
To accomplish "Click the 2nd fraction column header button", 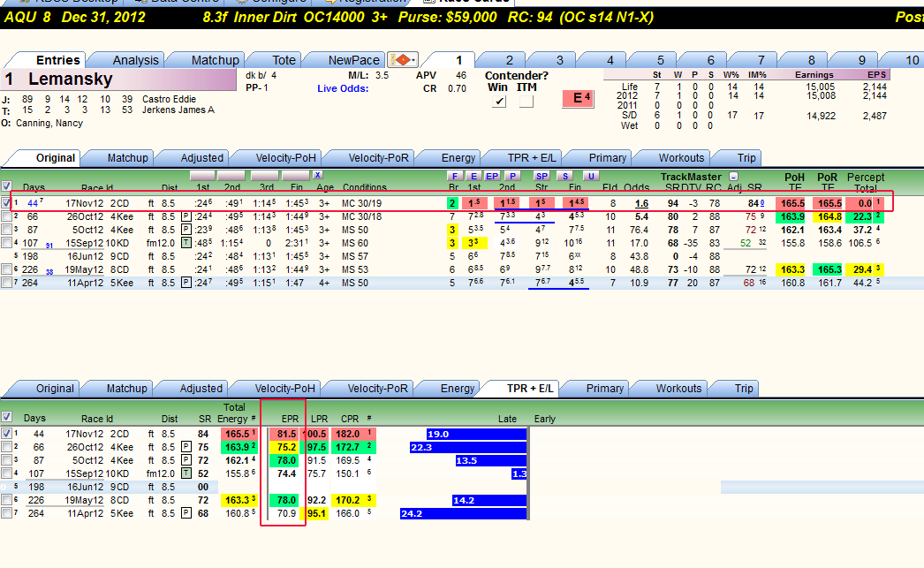I will pos(231,176).
